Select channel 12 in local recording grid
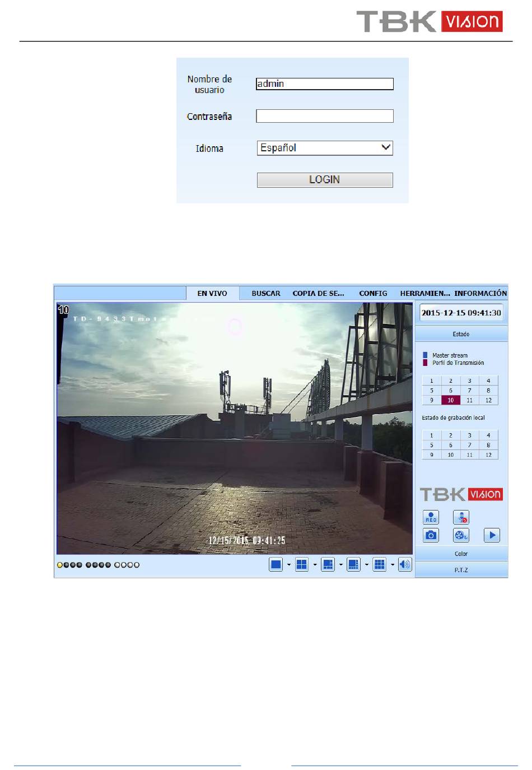The height and width of the screenshot is (770, 532). [x=488, y=454]
